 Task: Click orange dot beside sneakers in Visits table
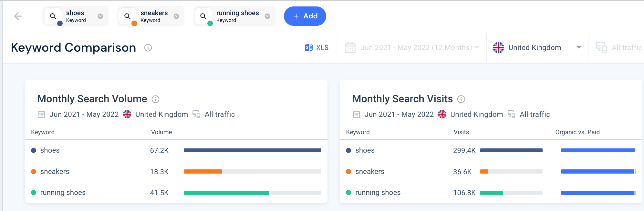pyautogui.click(x=348, y=172)
